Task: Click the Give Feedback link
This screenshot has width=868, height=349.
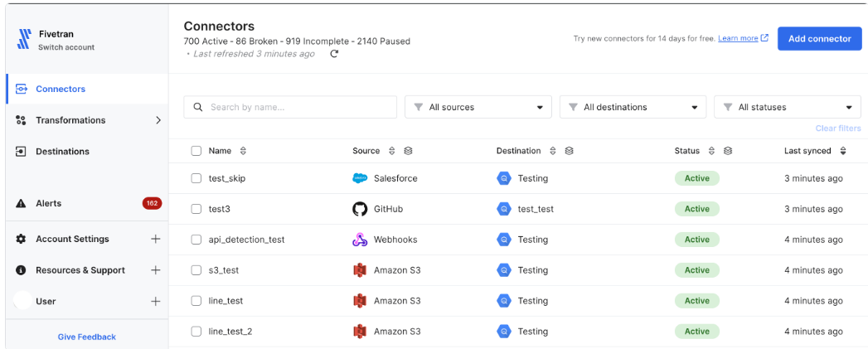Action: point(87,337)
